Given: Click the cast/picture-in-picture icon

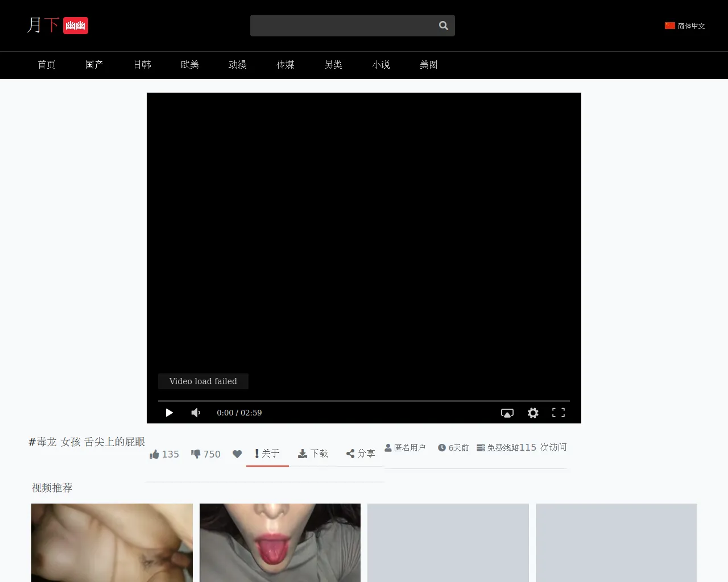Looking at the screenshot, I should (x=507, y=413).
